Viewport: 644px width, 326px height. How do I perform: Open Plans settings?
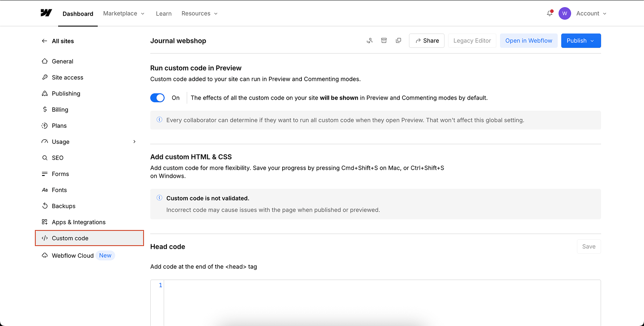click(x=89, y=125)
